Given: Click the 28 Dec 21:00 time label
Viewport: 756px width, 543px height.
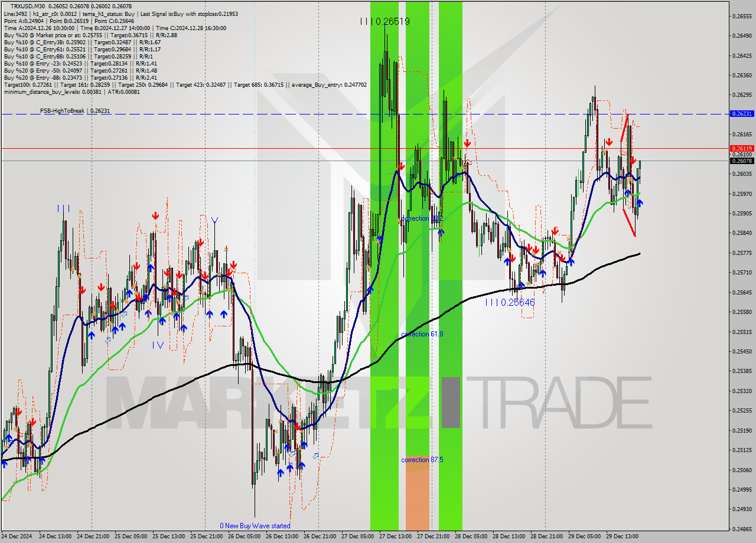Looking at the screenshot, I should pos(547,537).
